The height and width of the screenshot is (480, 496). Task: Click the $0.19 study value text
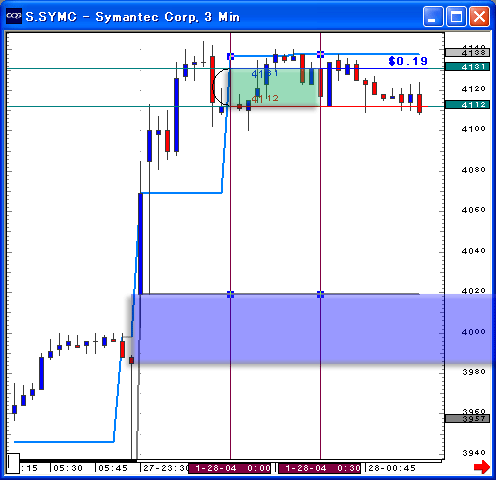[408, 61]
